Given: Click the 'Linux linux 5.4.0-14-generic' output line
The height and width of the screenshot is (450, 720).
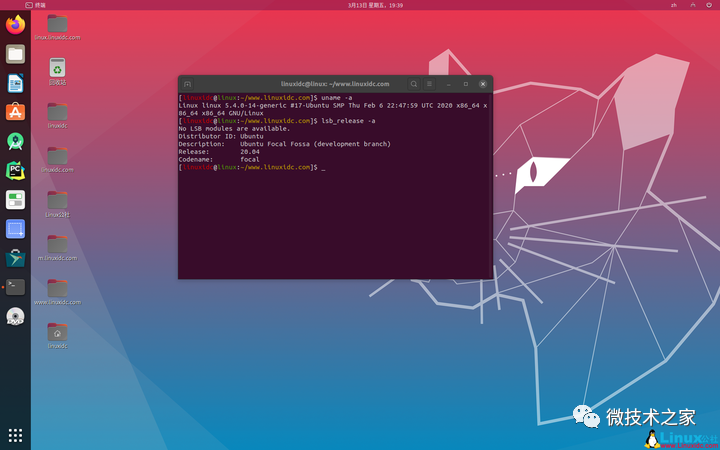Looking at the screenshot, I should coord(333,109).
